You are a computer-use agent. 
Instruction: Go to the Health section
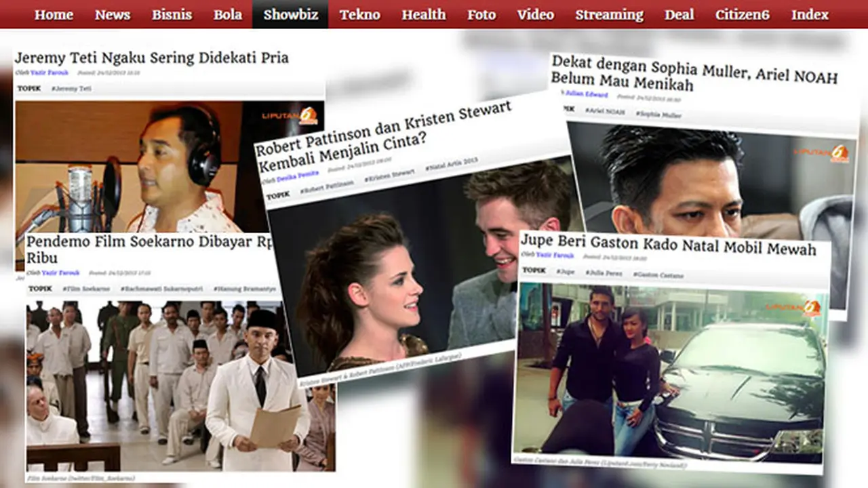423,14
